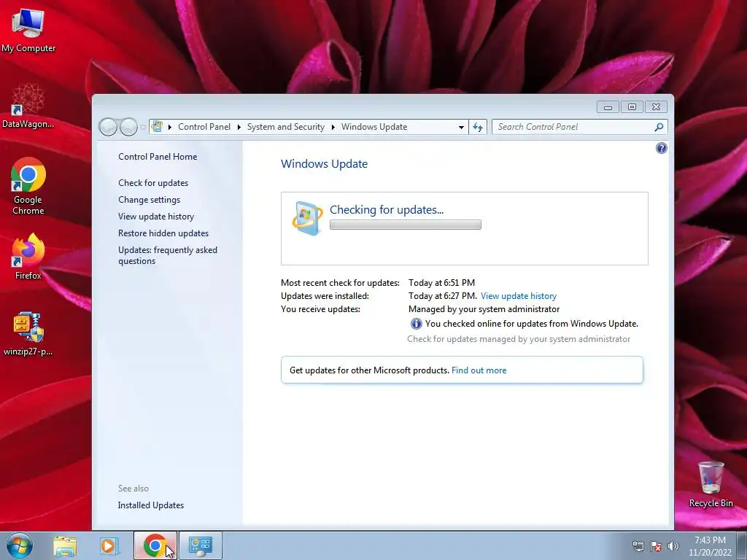Click the Windows Update heading
The width and height of the screenshot is (747, 560).
[324, 164]
